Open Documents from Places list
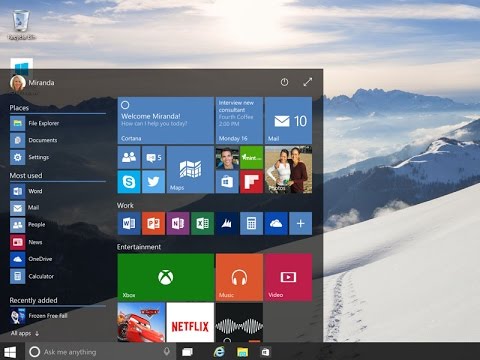The height and width of the screenshot is (360, 480). (57, 140)
